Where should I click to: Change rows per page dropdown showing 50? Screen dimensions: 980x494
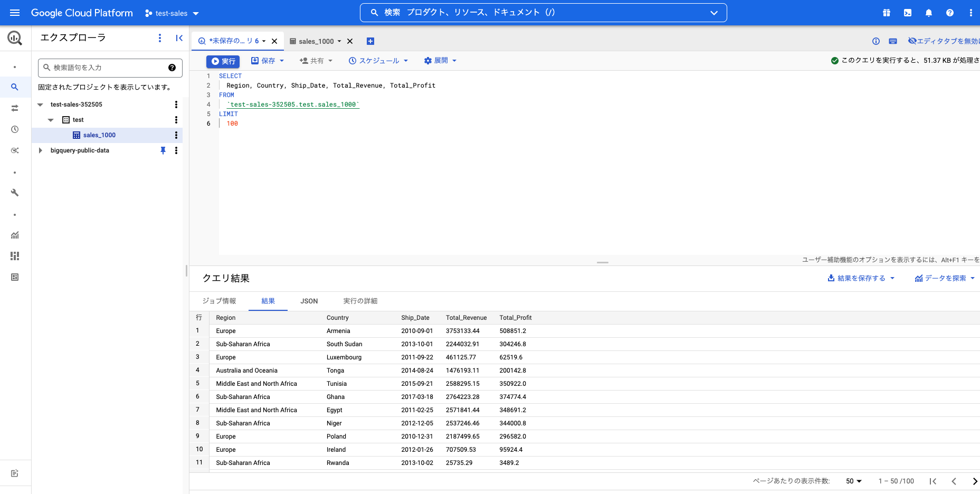pos(853,481)
